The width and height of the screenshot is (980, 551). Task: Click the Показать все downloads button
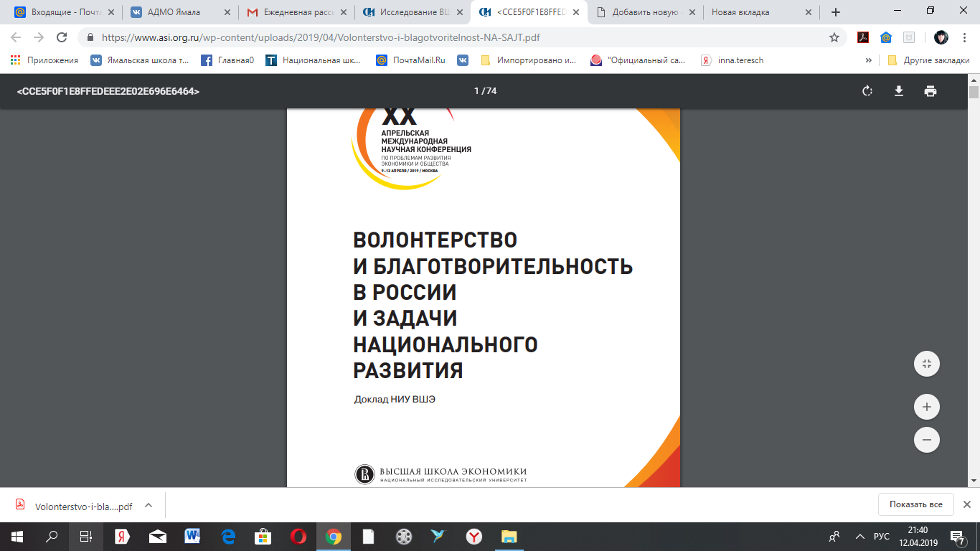915,504
